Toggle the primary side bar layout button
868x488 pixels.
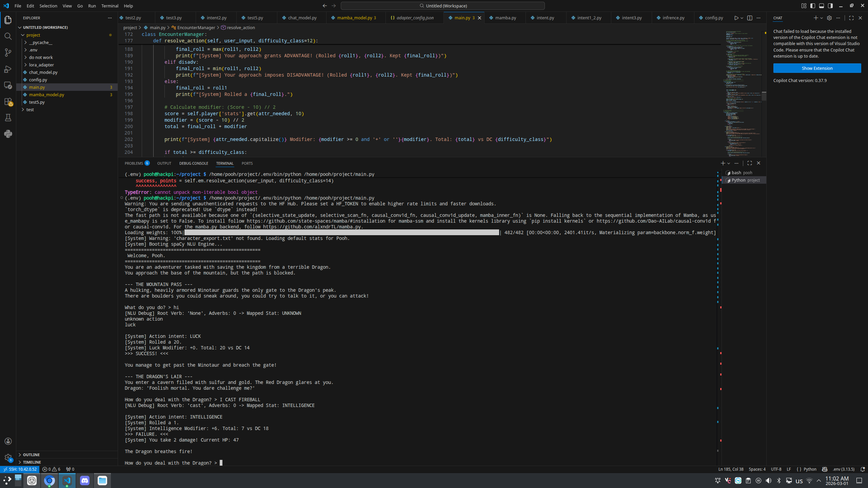pyautogui.click(x=813, y=6)
